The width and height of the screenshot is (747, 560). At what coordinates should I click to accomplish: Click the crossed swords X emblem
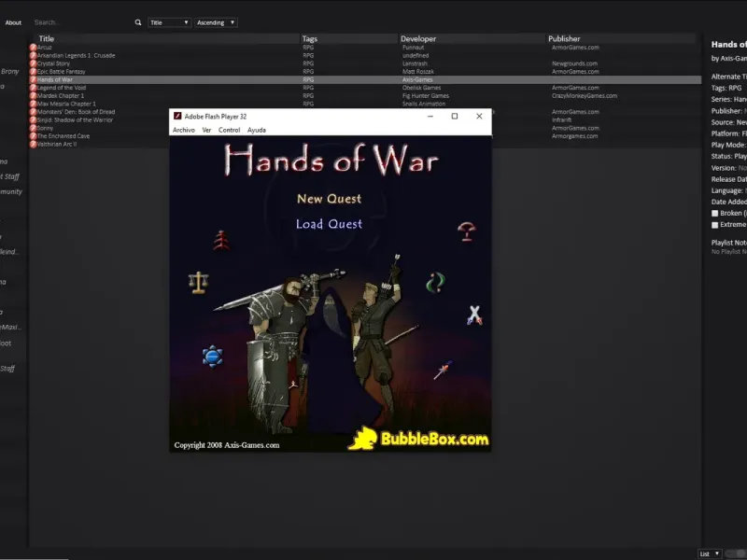pos(474,315)
